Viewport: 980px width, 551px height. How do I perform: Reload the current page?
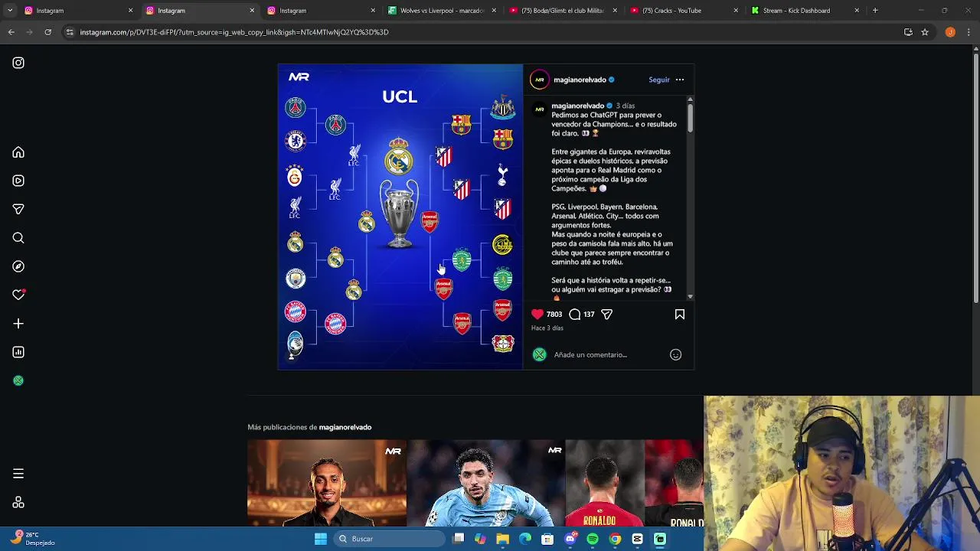click(x=47, y=32)
